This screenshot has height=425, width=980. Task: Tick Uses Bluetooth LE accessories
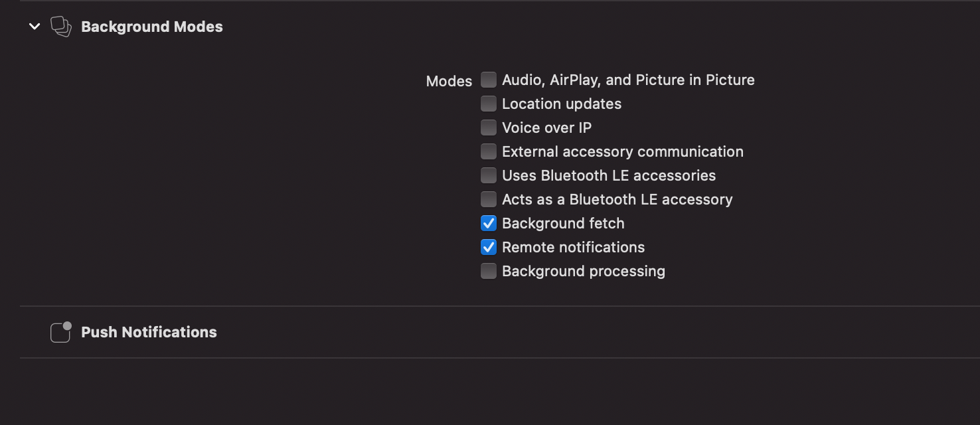pyautogui.click(x=489, y=175)
